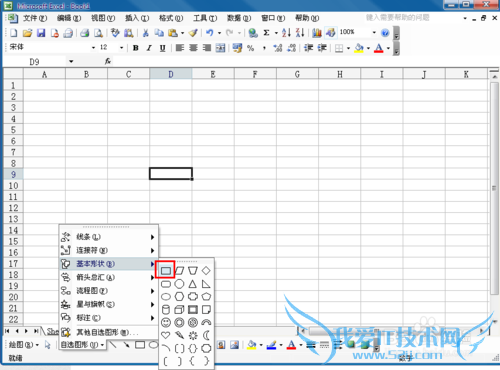Open Print Preview from the toolbar

tap(98, 33)
